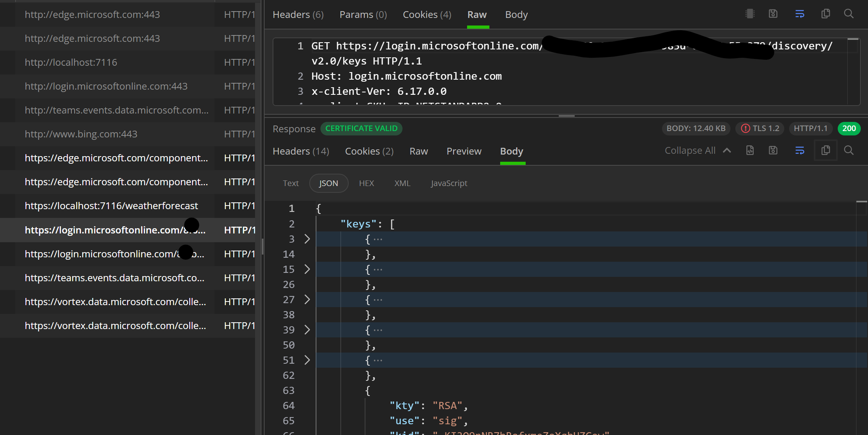Image resolution: width=868 pixels, height=435 pixels.
Task: Expand collapsed JSON object at line 27
Action: [307, 300]
